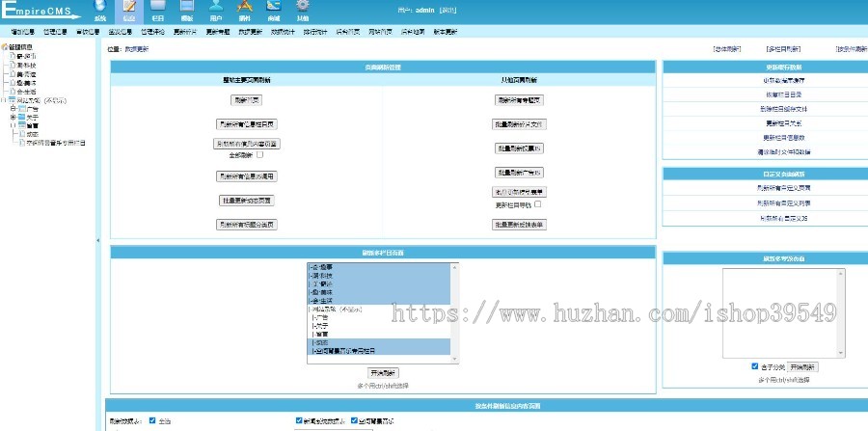Viewport: 868px width, 431px height.
Task: Select 网站系统 (不显示) row in column list box
Action: pyautogui.click(x=379, y=310)
